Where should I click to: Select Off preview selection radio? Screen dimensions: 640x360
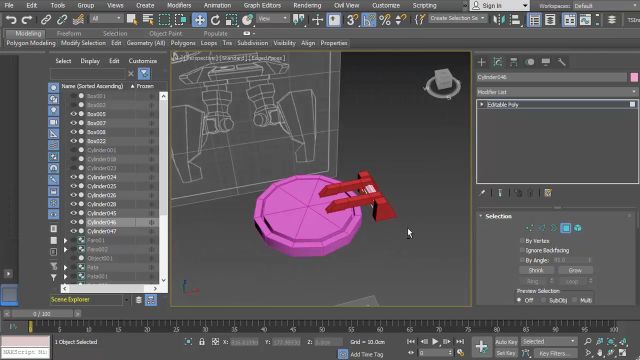click(x=519, y=300)
